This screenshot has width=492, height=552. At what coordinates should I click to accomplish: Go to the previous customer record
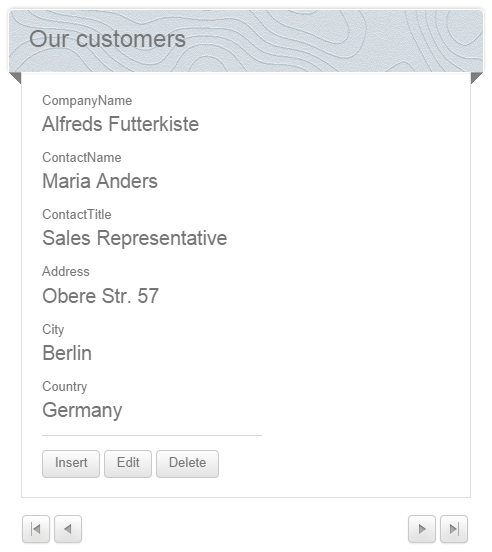pos(68,529)
